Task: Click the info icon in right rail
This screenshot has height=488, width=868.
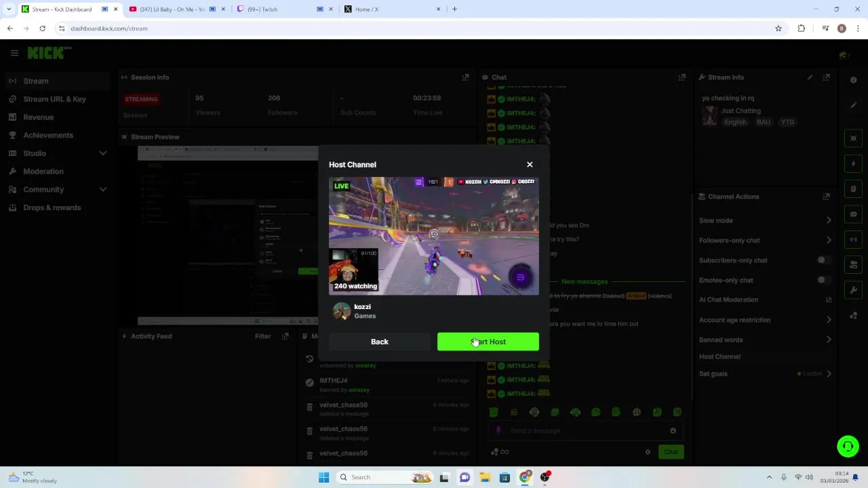Action: pos(853,80)
